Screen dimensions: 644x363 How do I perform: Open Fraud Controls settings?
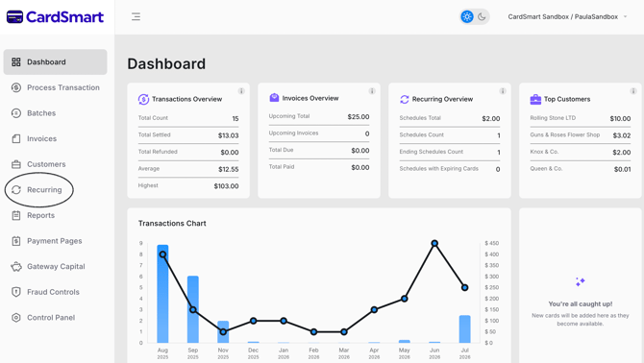pyautogui.click(x=56, y=292)
